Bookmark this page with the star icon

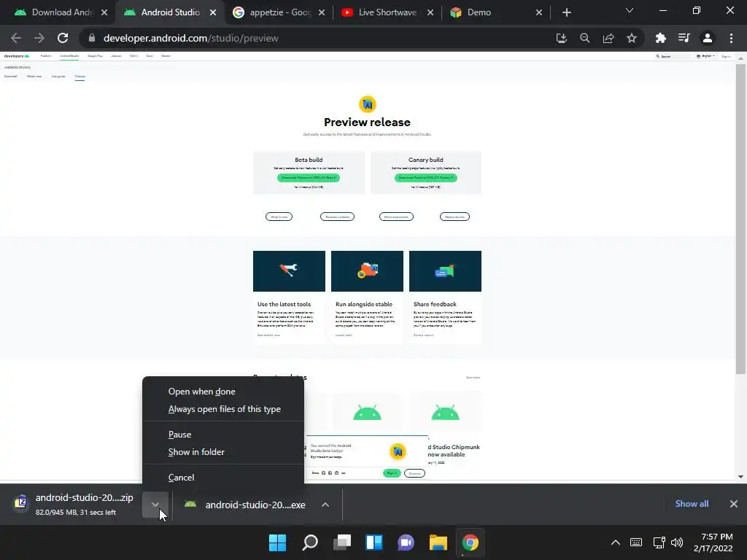point(632,38)
